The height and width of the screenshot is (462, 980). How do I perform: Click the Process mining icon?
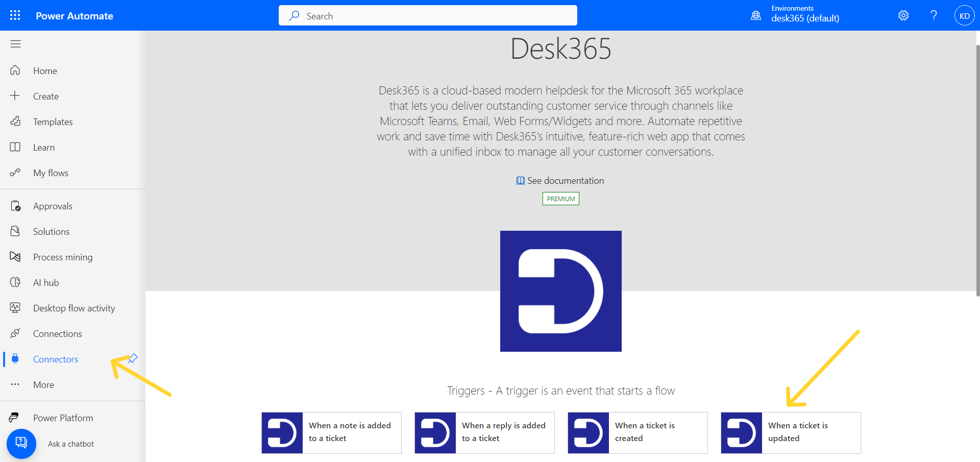(15, 257)
